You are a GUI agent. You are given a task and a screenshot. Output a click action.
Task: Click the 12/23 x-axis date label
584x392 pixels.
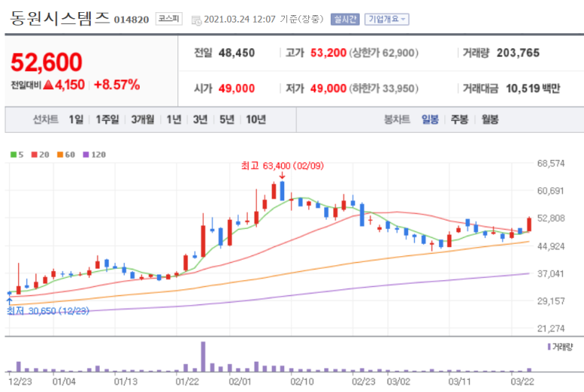point(20,381)
